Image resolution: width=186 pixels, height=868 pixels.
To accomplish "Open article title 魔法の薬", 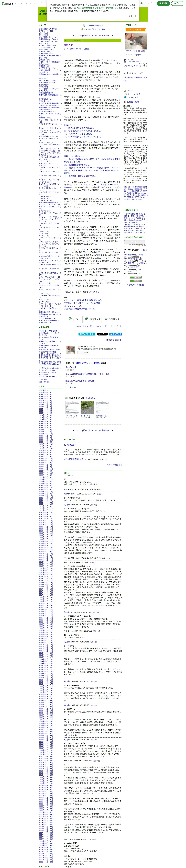I will 69,45.
